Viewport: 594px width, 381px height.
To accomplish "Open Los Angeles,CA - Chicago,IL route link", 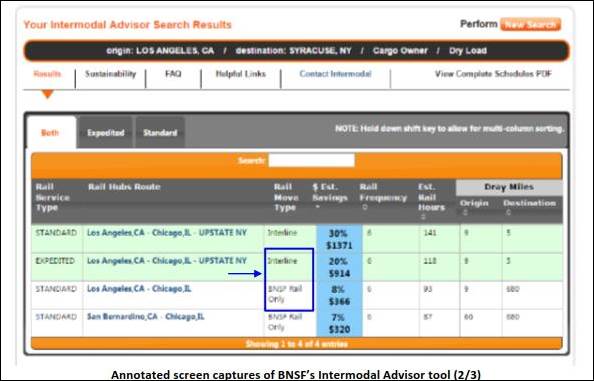I will (x=139, y=289).
